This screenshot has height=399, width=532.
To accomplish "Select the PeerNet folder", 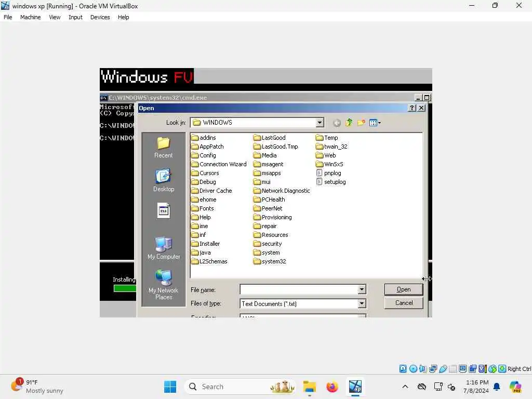I will click(268, 208).
